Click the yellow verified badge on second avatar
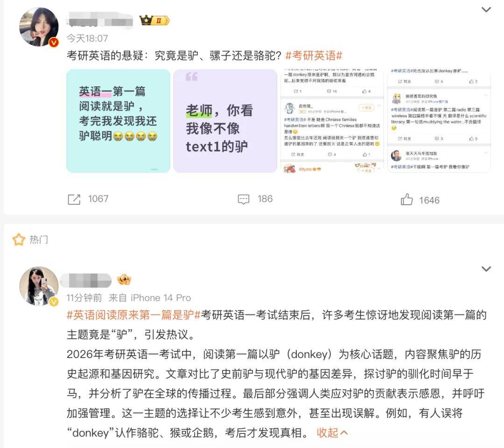The width and height of the screenshot is (504, 448). (54, 301)
